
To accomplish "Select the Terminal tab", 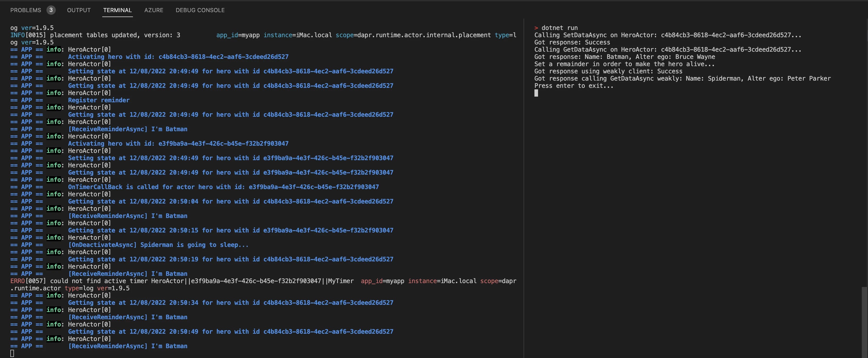I will [x=117, y=10].
